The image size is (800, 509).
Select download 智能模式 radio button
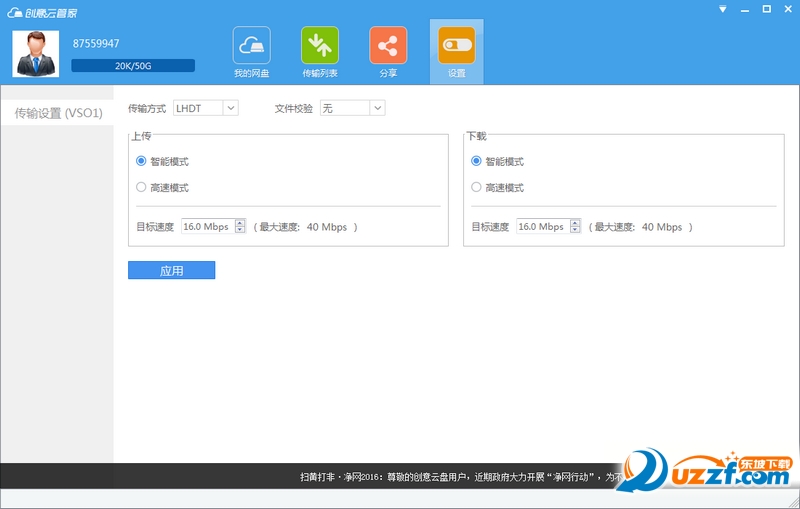476,161
